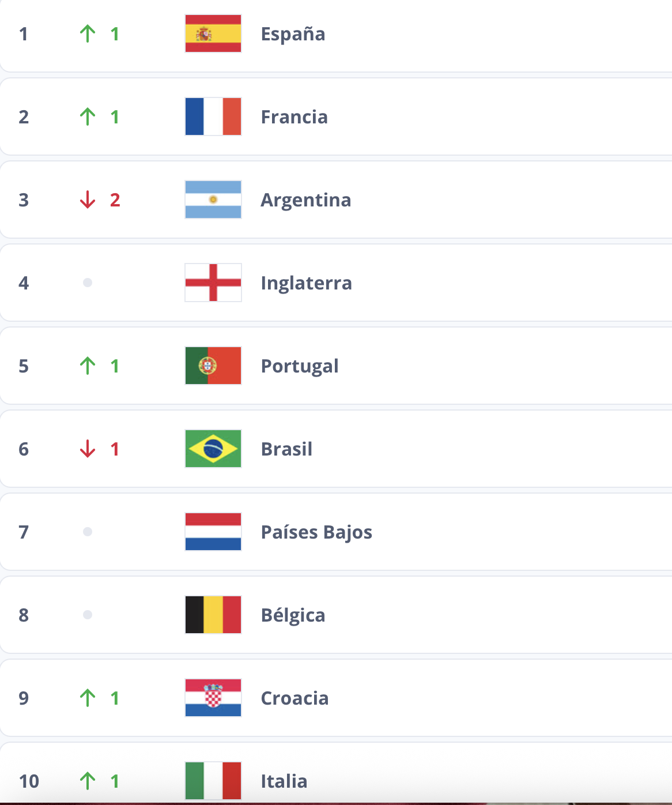The image size is (672, 805).
Task: Click the France flag icon
Action: click(x=213, y=117)
